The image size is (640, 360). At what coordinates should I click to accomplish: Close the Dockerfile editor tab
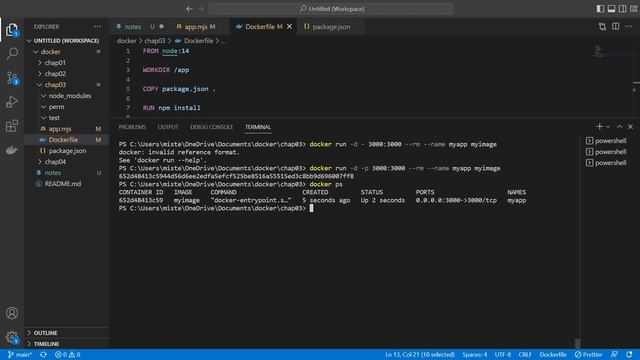(289, 27)
